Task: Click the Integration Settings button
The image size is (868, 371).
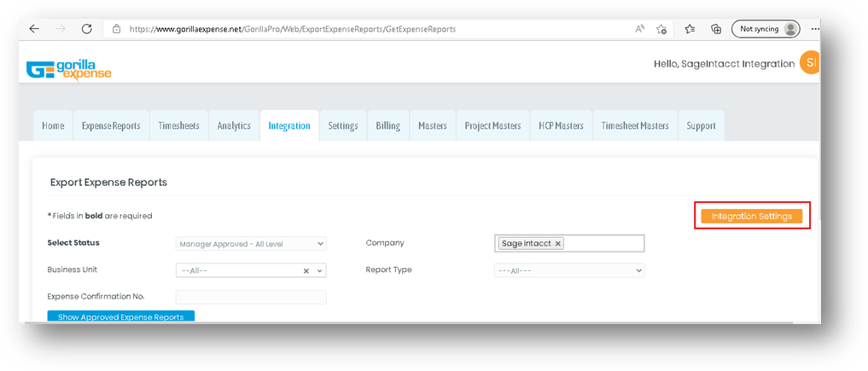Action: [x=752, y=216]
